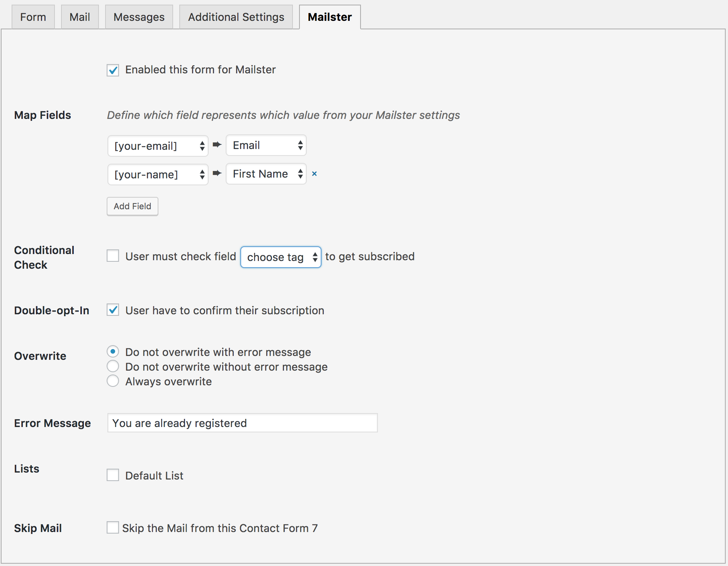The height and width of the screenshot is (566, 728).
Task: Click the Add Field button
Action: [x=133, y=206]
